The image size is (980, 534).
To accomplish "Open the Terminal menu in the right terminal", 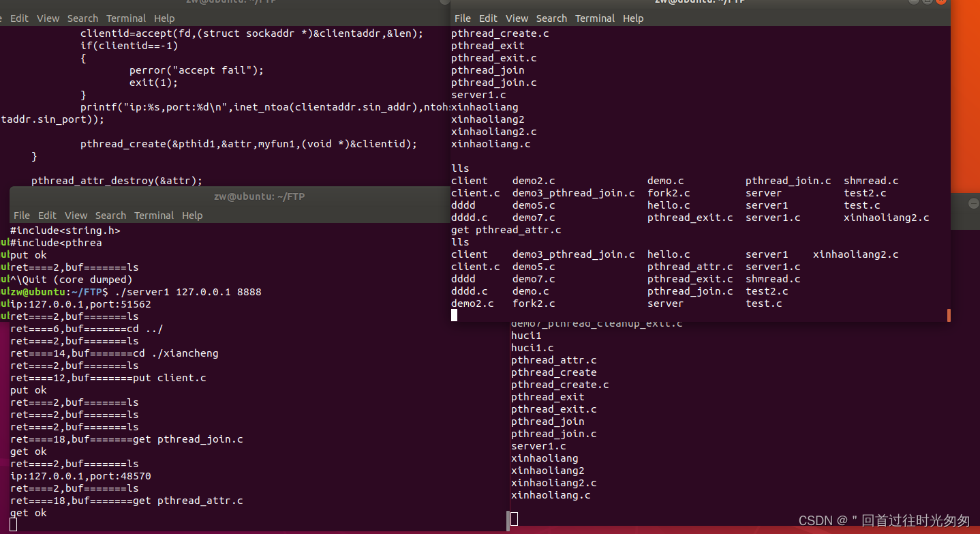I will (x=595, y=18).
